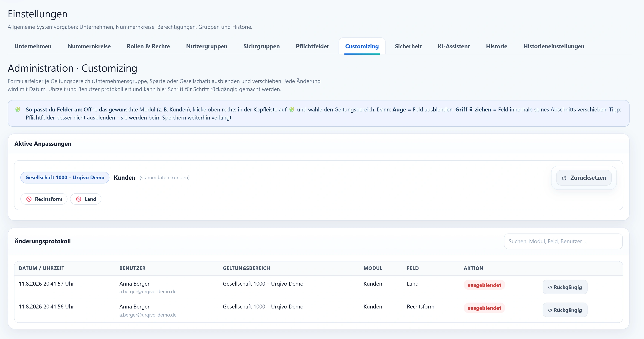Screen dimensions: 644x339
Task: Click the inline puzzle icon after 'Kopfleiste auf'
Action: coord(292,109)
